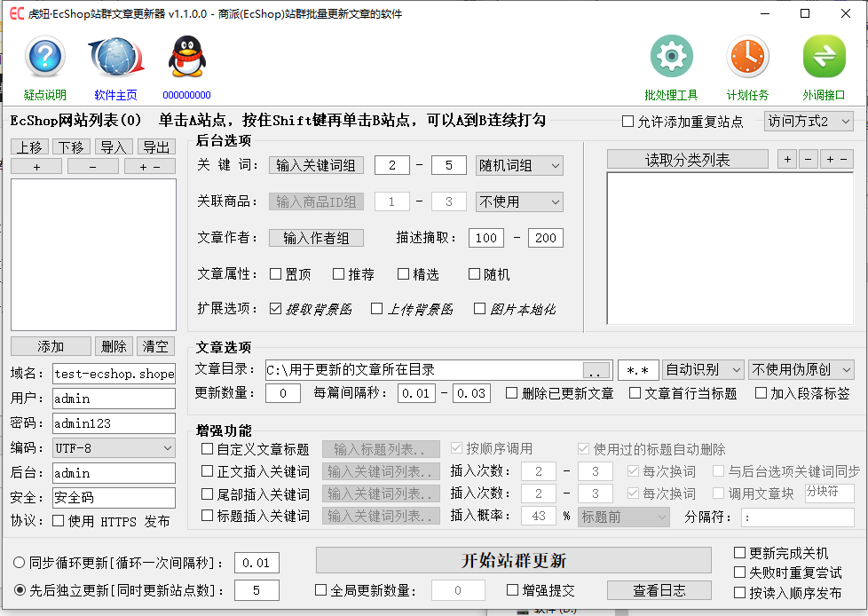
Task: Open the 软件主页 globe icon
Action: click(115, 56)
